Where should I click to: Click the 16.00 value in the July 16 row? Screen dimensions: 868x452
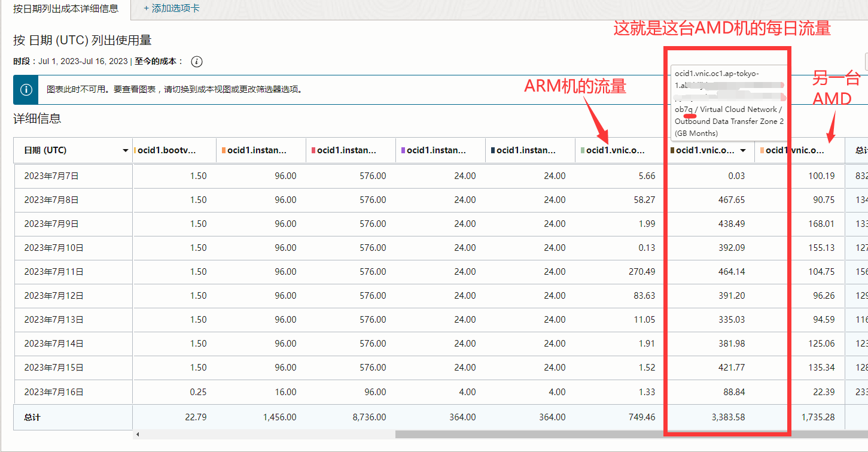[285, 392]
